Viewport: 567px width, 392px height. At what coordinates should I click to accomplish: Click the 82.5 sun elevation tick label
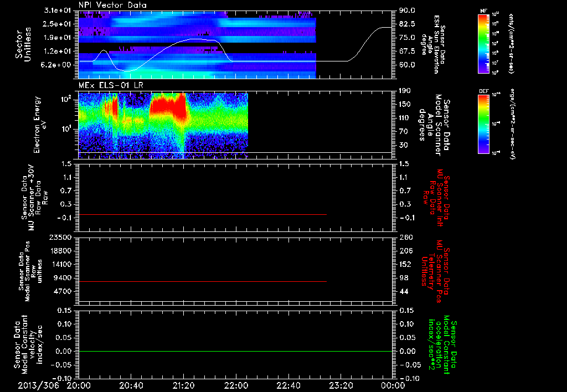(407, 24)
